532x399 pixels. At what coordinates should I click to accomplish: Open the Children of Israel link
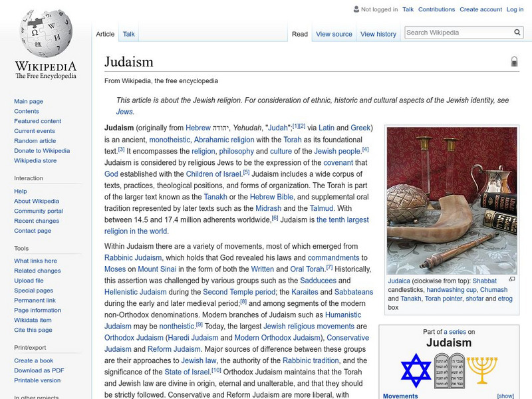pos(213,174)
